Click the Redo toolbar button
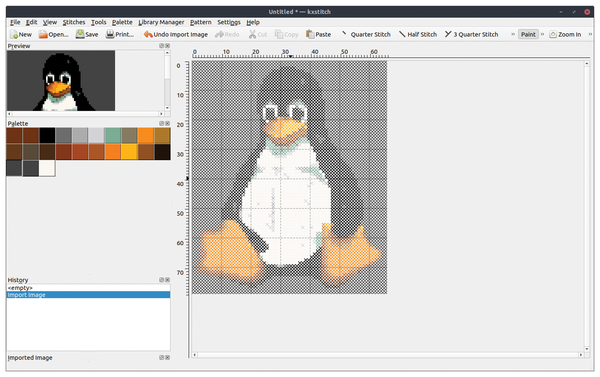600x377 pixels. [227, 34]
